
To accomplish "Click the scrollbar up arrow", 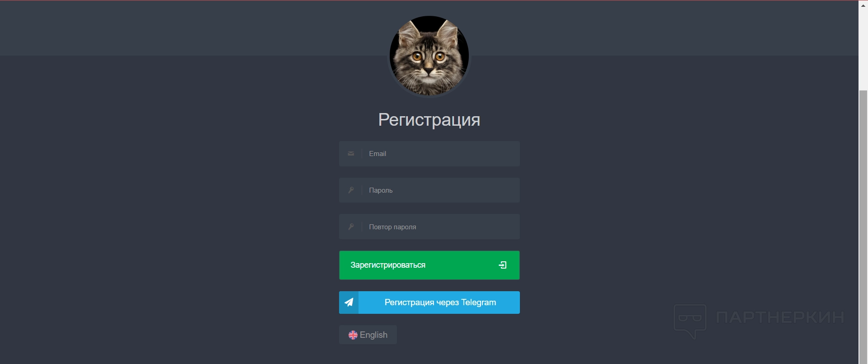I will (x=863, y=5).
